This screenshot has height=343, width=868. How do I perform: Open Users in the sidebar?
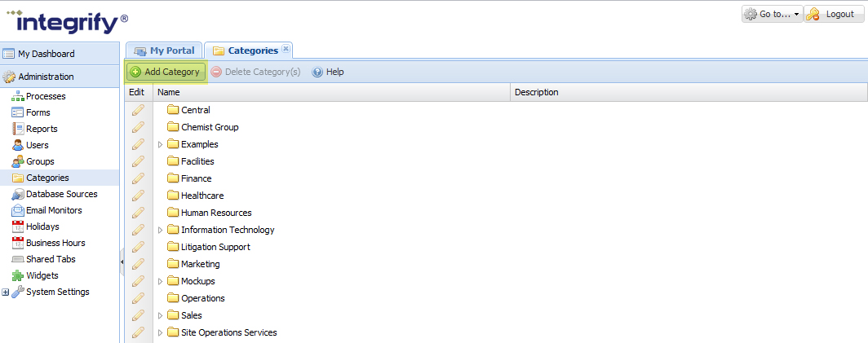pyautogui.click(x=30, y=145)
